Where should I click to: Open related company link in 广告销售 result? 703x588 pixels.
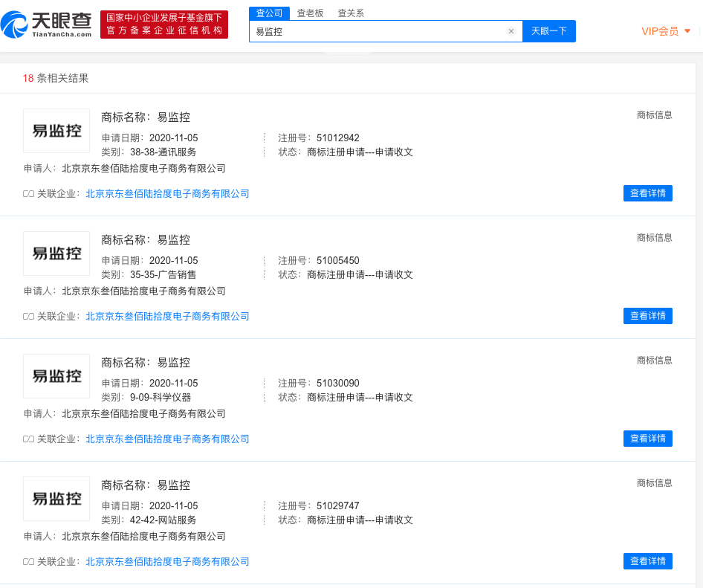tap(167, 316)
